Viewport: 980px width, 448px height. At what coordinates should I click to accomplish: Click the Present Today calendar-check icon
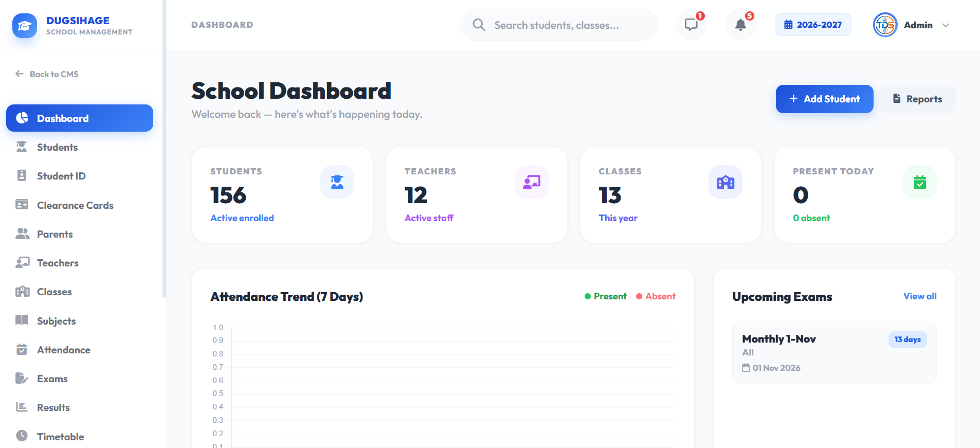920,182
